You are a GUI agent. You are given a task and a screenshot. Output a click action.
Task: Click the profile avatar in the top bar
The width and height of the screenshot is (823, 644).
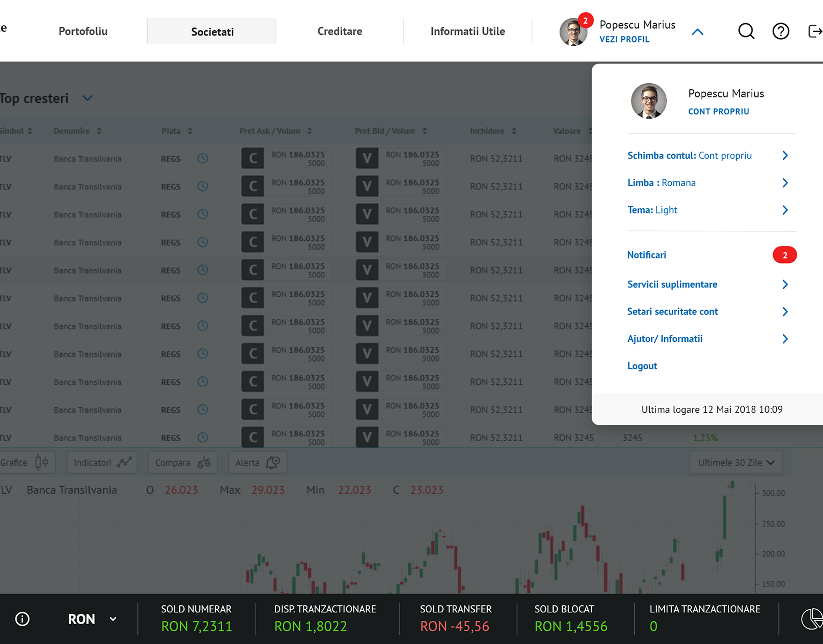click(x=574, y=32)
